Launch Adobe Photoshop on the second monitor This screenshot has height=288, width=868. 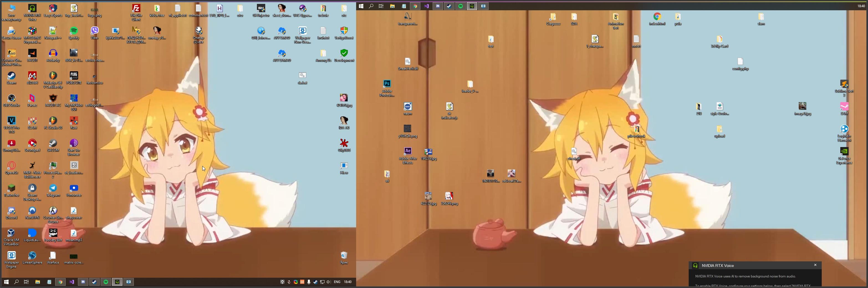(x=387, y=84)
